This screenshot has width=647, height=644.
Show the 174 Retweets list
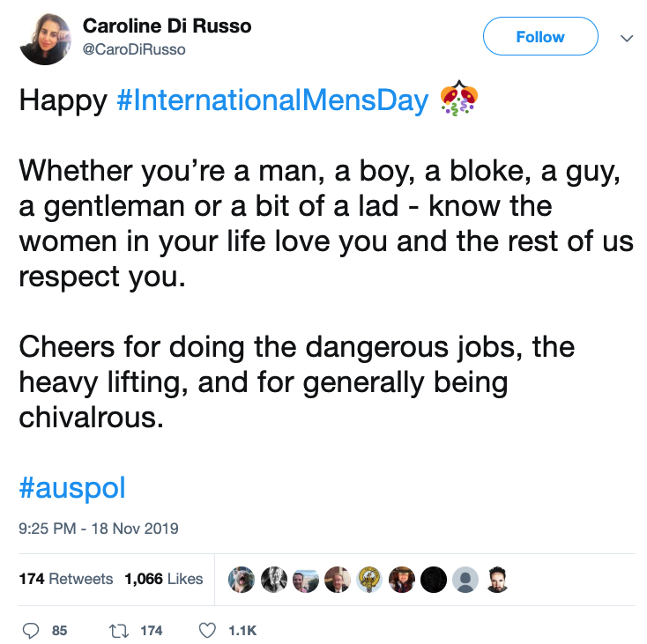click(x=66, y=579)
